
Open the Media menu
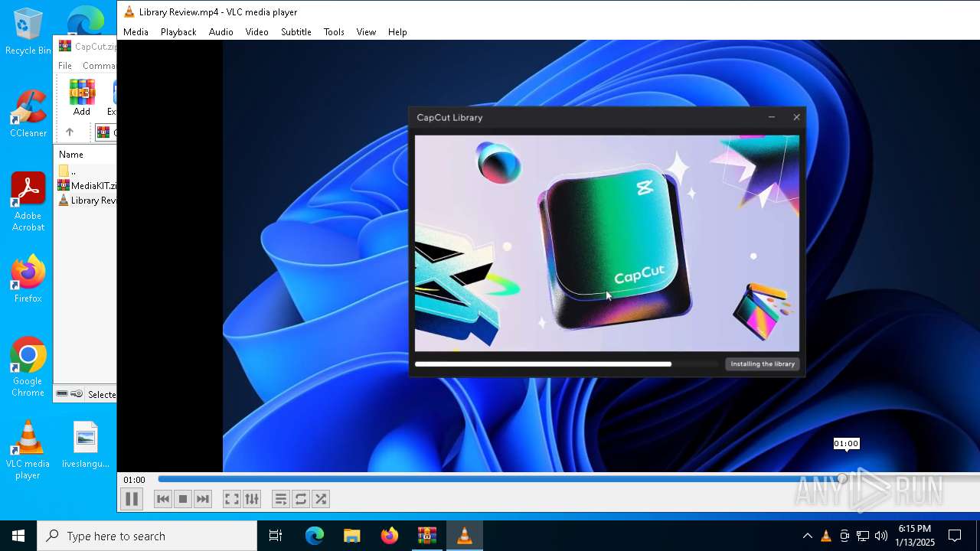click(136, 32)
